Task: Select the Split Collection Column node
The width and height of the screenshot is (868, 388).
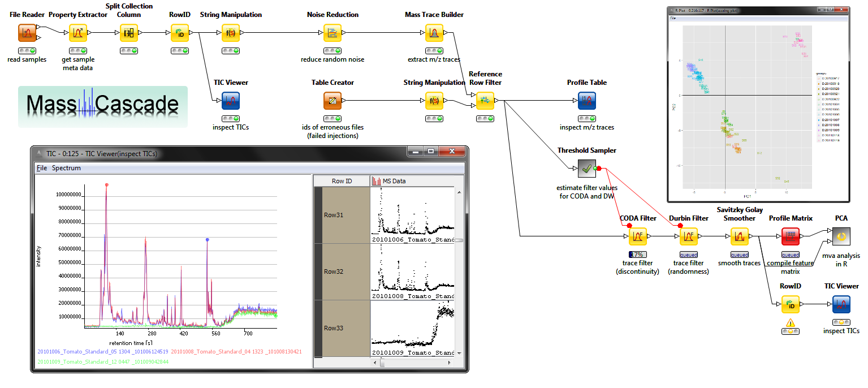Action: pos(129,33)
